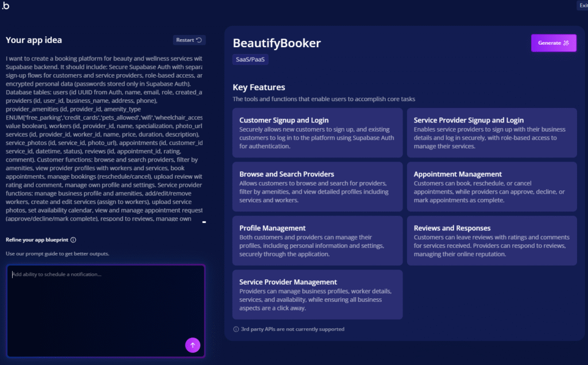Click the Restart button
Image resolution: width=588 pixels, height=365 pixels.
pos(189,40)
